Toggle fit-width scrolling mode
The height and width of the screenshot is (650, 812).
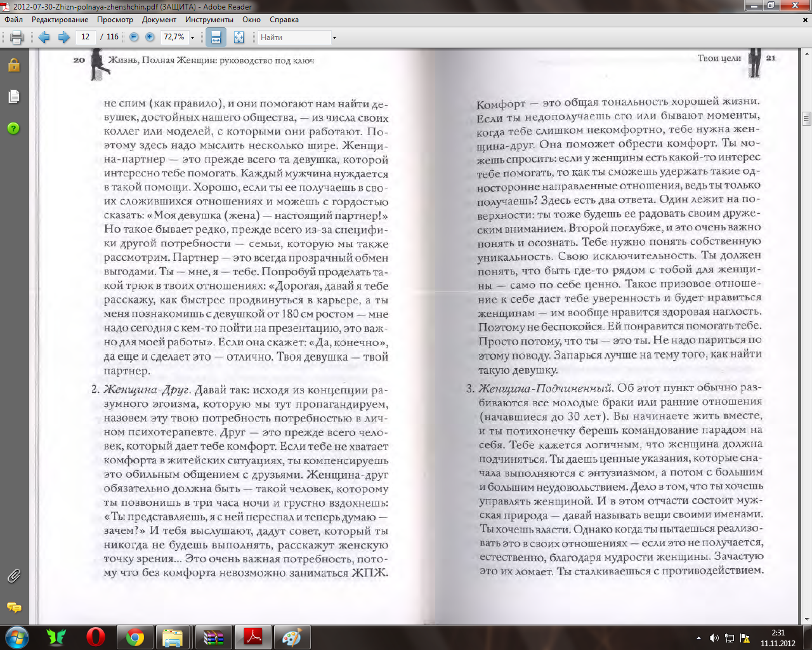pos(216,37)
